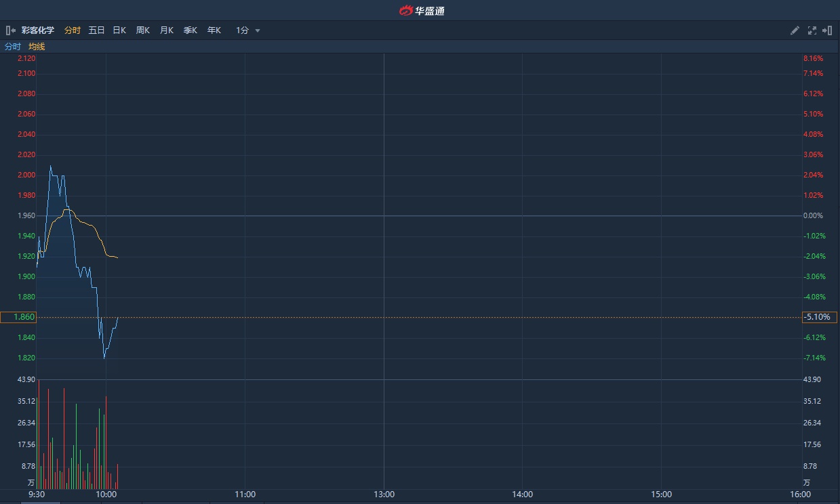Screen dimensions: 840x504
Task: Switch to 五日 view
Action: pos(96,30)
